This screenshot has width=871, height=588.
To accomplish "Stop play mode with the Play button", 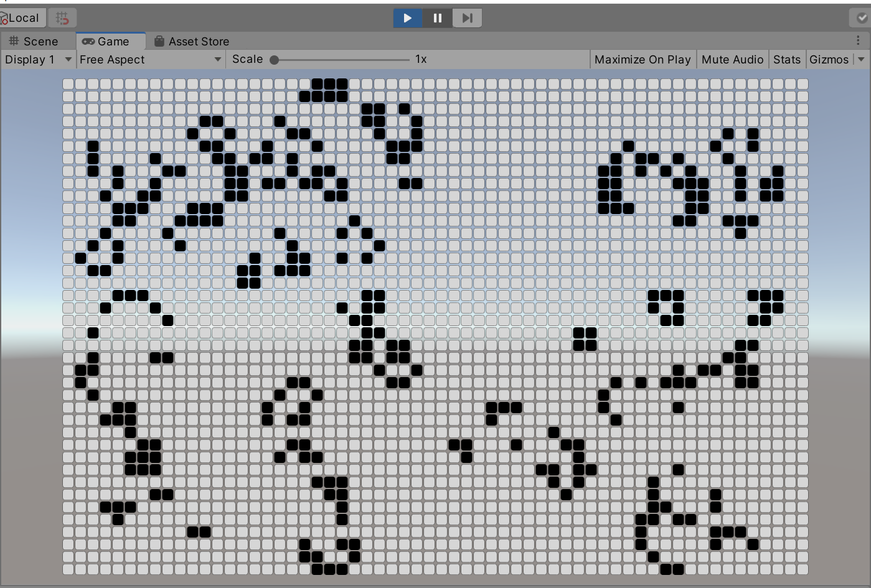I will [407, 18].
